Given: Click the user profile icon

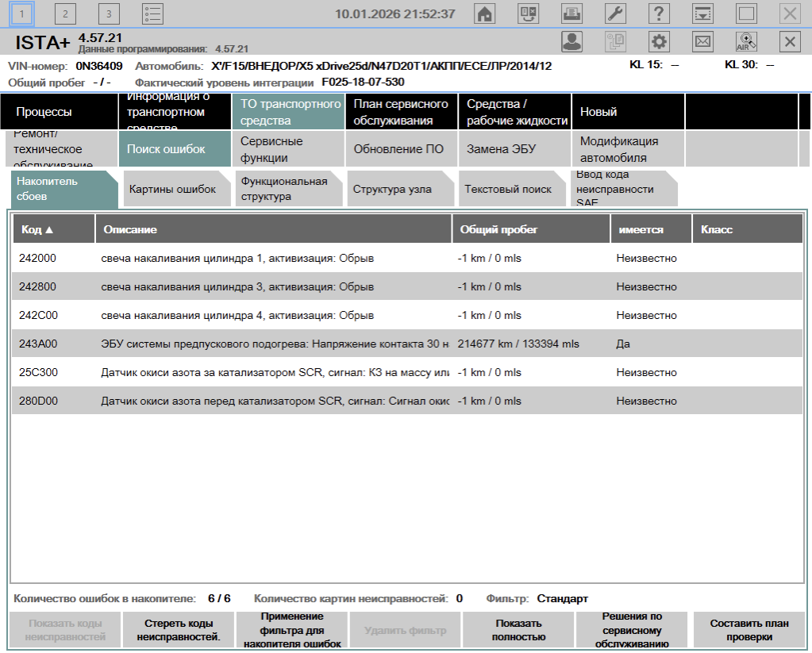Looking at the screenshot, I should click(571, 42).
